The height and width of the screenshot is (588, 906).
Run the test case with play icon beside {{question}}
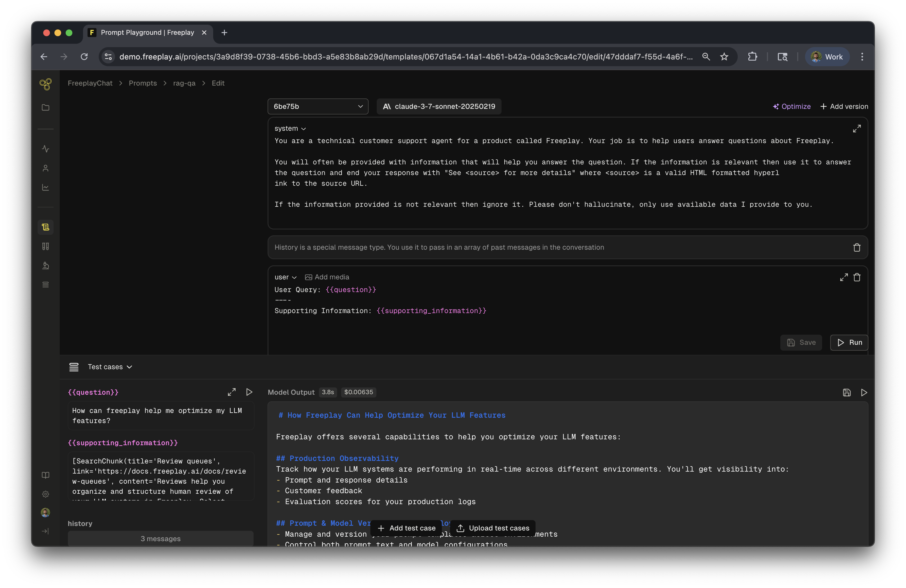[x=249, y=392]
